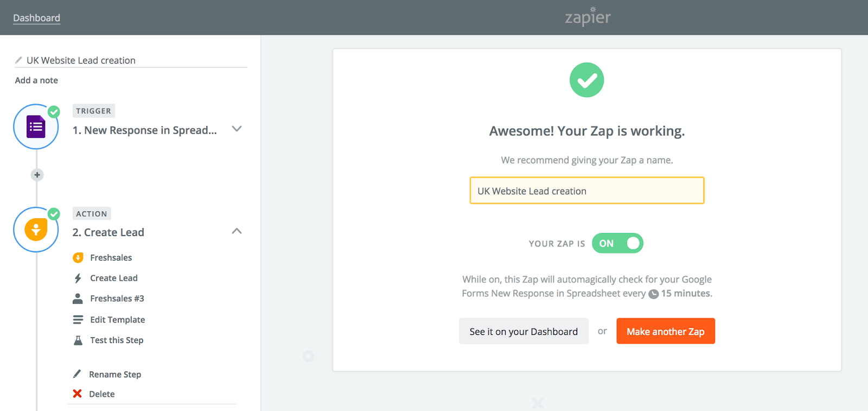
Task: Click the pencil icon beside the Zap title
Action: point(18,60)
